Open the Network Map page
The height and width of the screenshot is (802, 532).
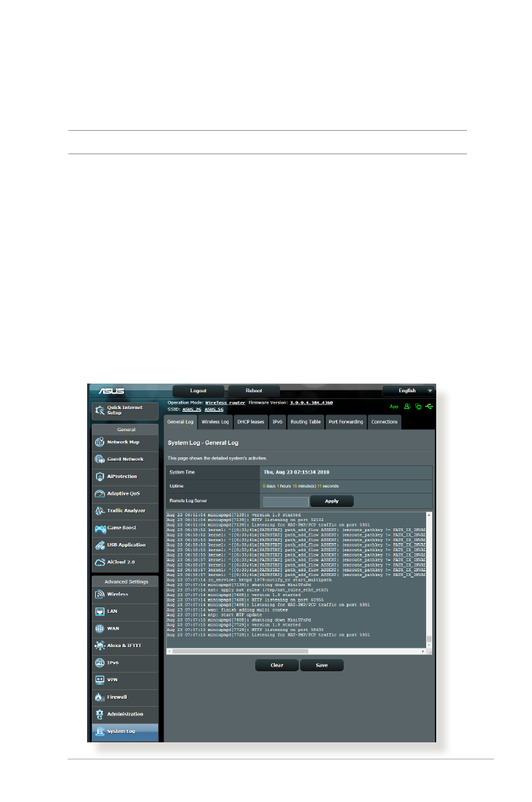coord(125,442)
